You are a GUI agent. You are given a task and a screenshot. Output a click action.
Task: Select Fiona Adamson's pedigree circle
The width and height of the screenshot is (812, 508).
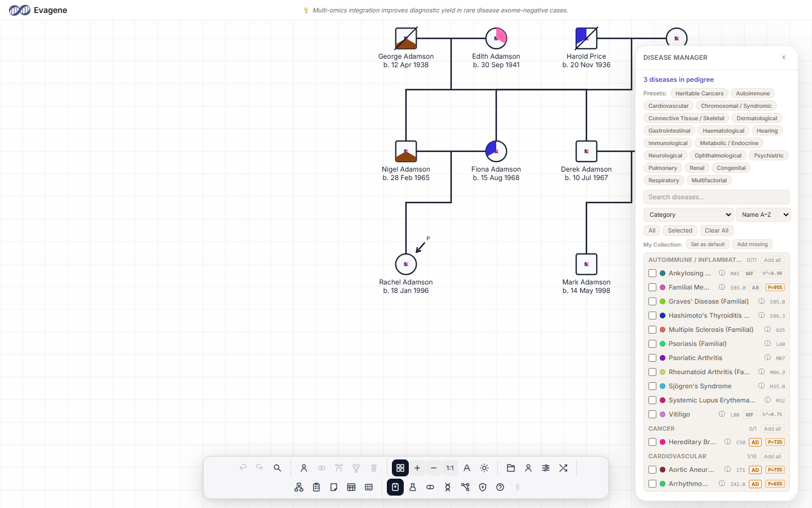pyautogui.click(x=496, y=151)
